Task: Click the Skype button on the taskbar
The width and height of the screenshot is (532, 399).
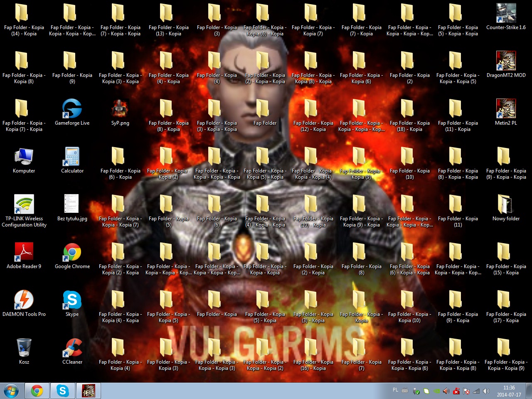Action: coord(63,391)
